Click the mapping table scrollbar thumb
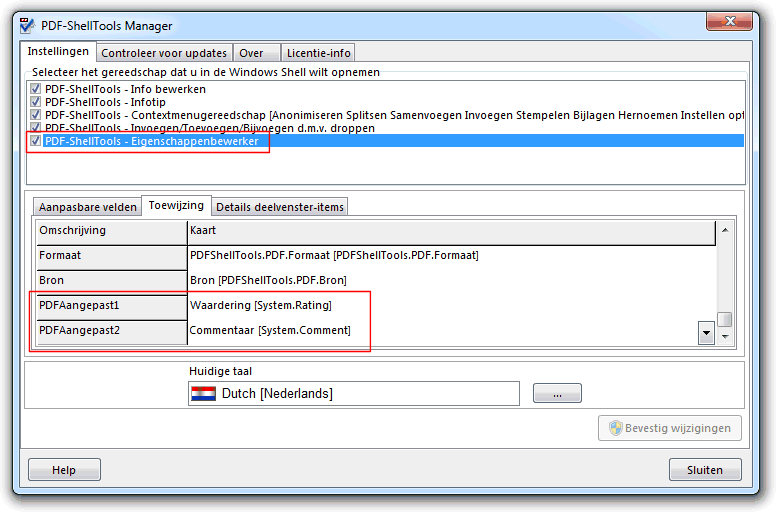776x512 pixels. pos(725,319)
